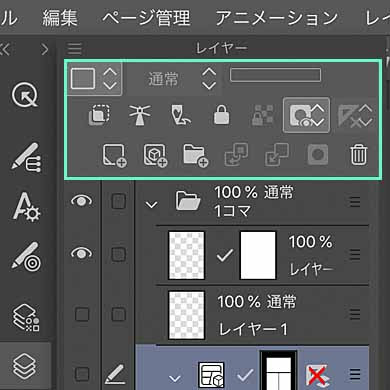Open the ruler display range dropdown
The image size is (390, 390).
(355, 115)
